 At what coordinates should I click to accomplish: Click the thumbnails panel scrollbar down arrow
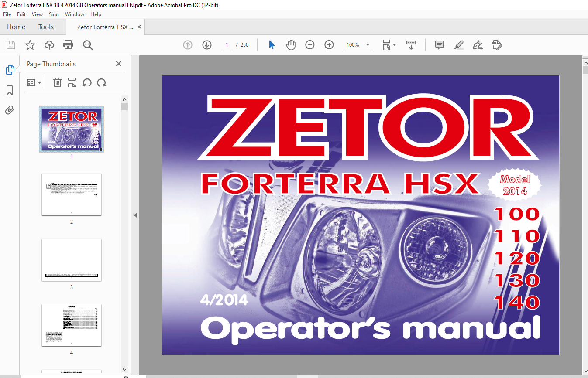pos(124,370)
